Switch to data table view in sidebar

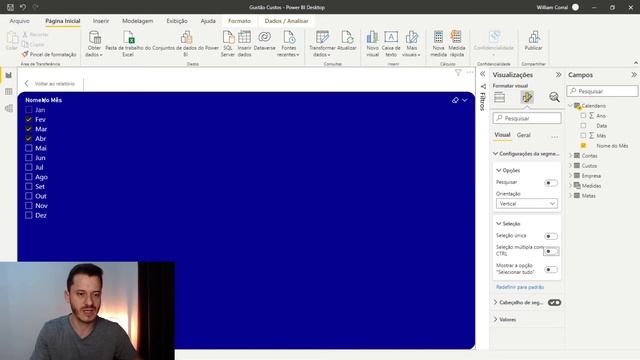9,92
